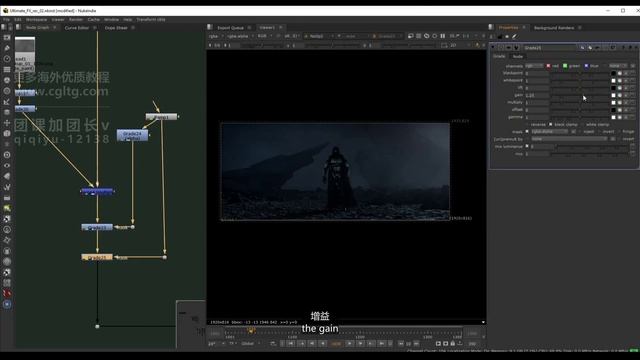Open the viewer A input dropdown

319,36
